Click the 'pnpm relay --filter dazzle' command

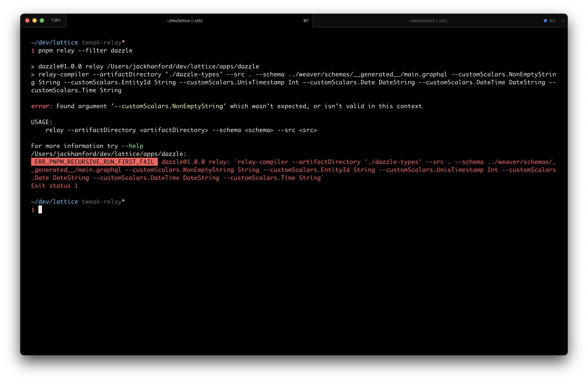click(x=85, y=51)
